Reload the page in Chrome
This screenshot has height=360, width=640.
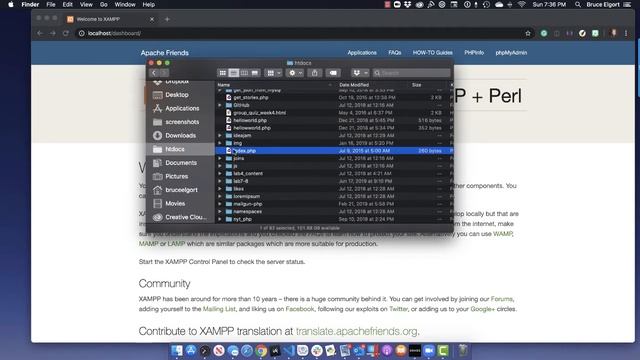(x=66, y=33)
